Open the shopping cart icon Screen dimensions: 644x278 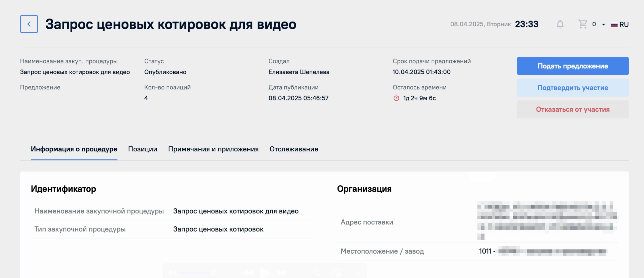582,24
